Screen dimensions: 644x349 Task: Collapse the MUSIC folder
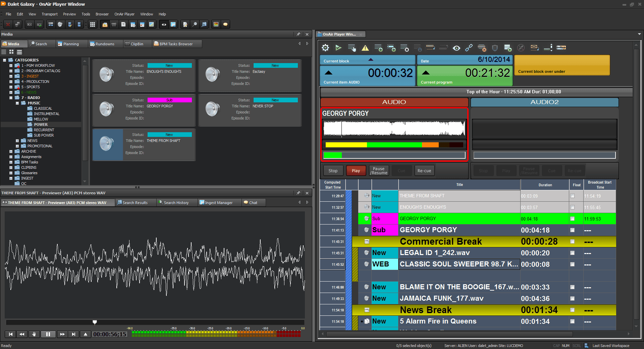click(x=17, y=103)
